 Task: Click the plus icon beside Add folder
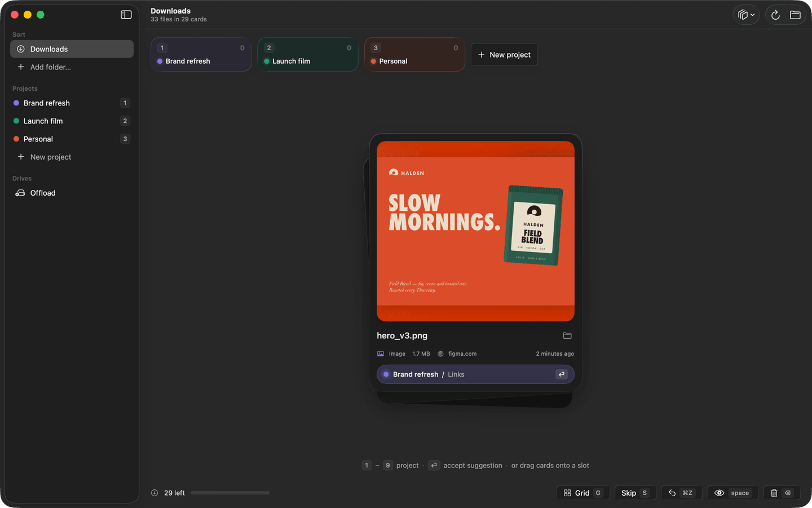tap(21, 67)
